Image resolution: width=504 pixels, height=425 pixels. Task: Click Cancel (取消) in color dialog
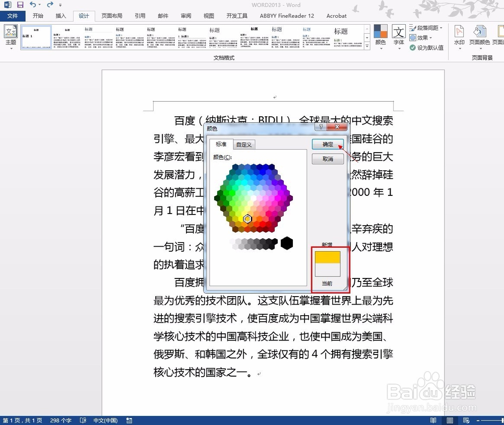click(x=328, y=159)
